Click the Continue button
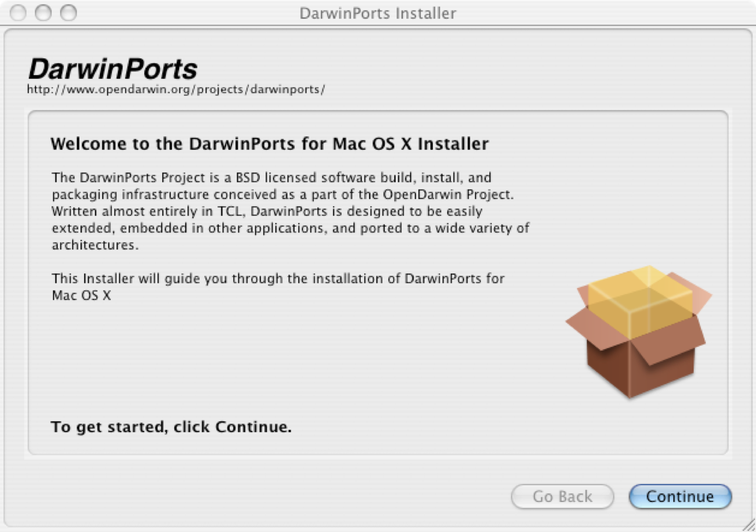 coord(680,497)
